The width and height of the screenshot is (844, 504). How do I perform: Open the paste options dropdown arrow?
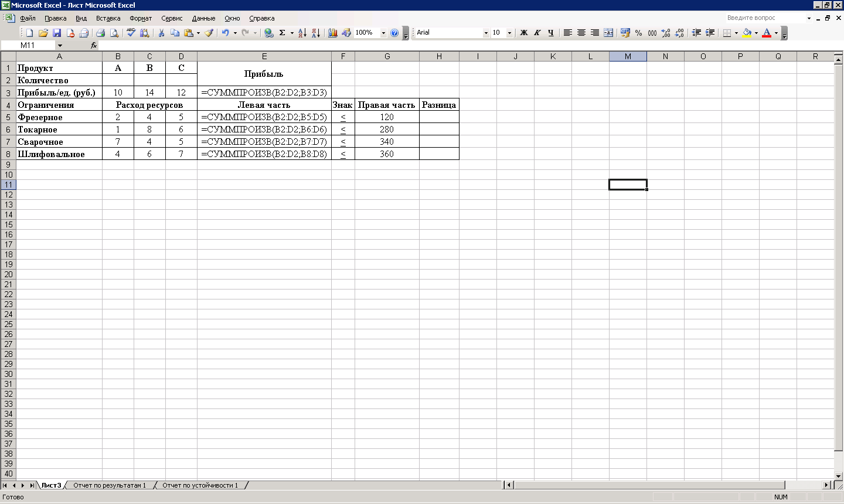[x=198, y=33]
